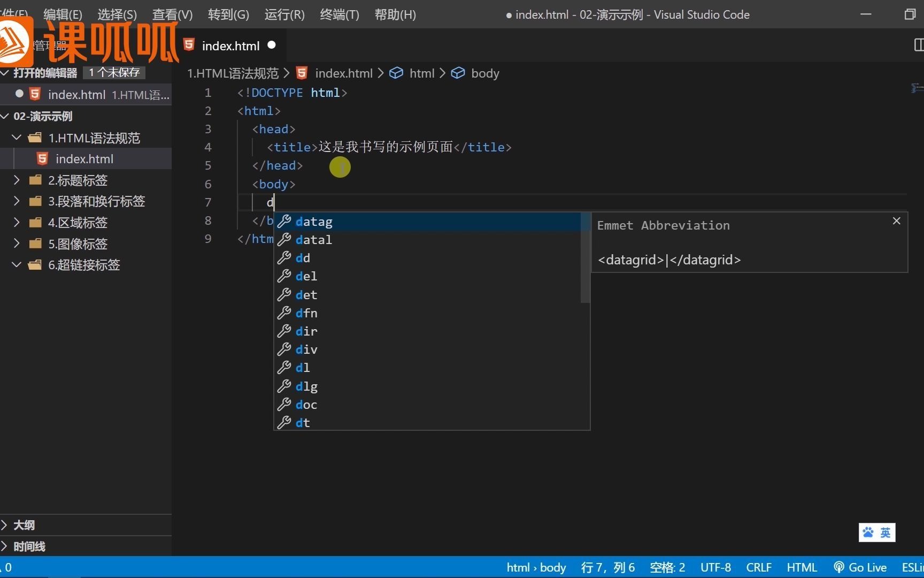Click body symbol cube icon in breadcrumb
Viewport: 924px width, 578px height.
click(458, 73)
